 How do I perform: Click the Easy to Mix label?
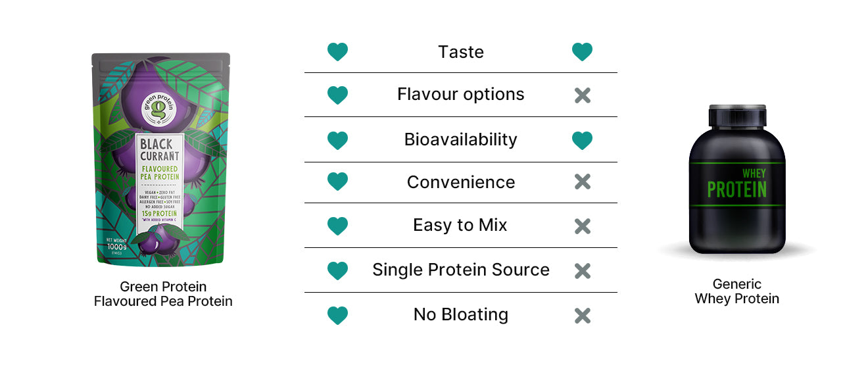[x=460, y=226]
